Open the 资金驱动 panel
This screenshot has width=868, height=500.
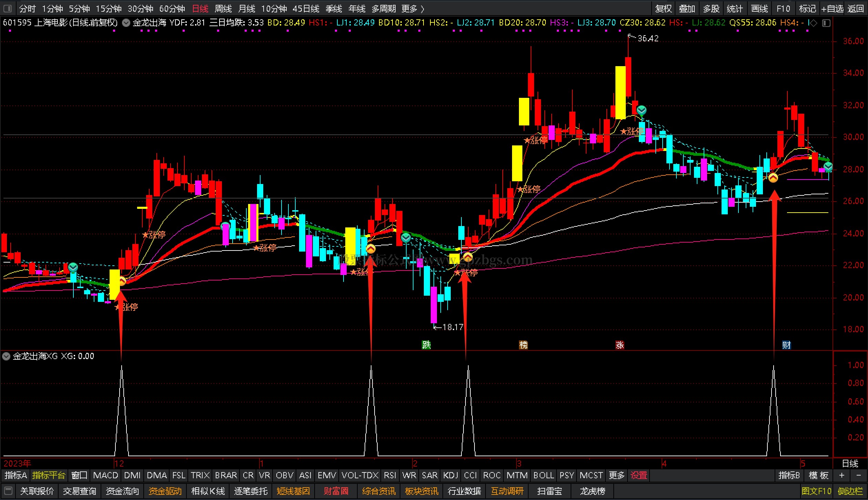click(165, 491)
